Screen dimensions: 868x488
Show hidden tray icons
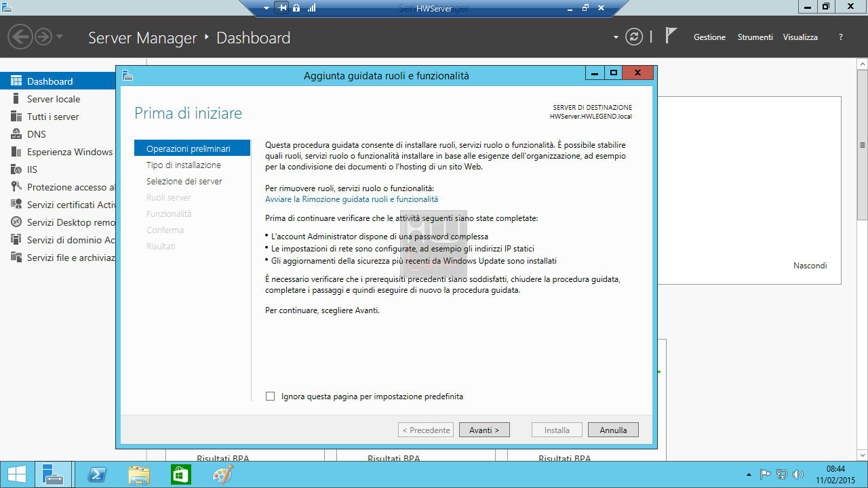click(749, 475)
